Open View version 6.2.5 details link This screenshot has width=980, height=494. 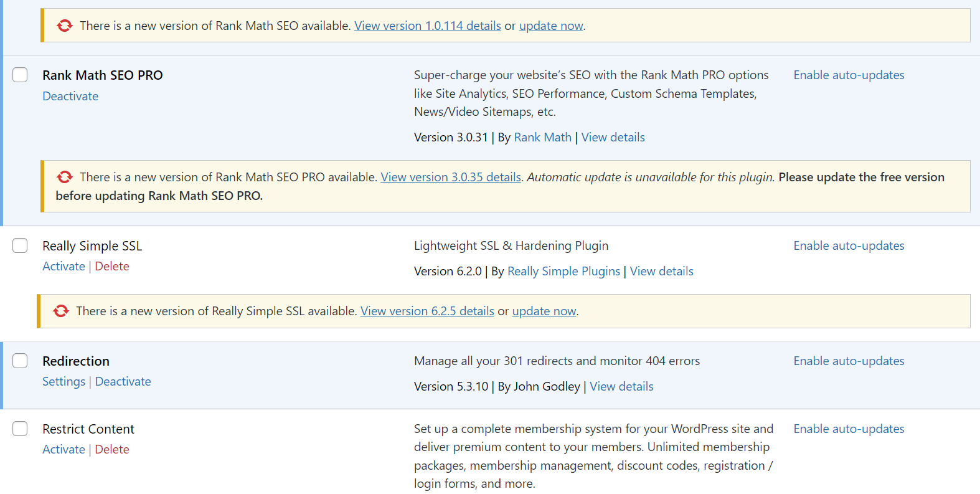(x=427, y=311)
